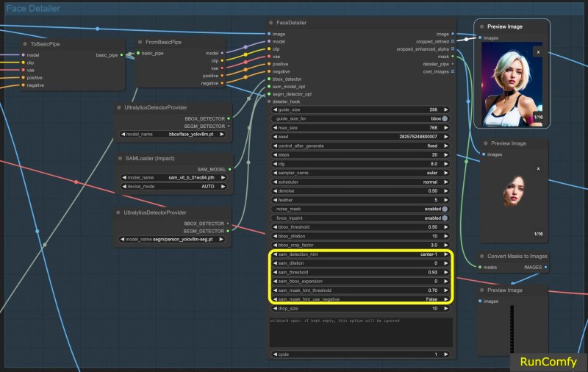Image resolution: width=588 pixels, height=372 pixels.
Task: Collapse the Convert Masks to Images node dot
Action: tap(482, 256)
